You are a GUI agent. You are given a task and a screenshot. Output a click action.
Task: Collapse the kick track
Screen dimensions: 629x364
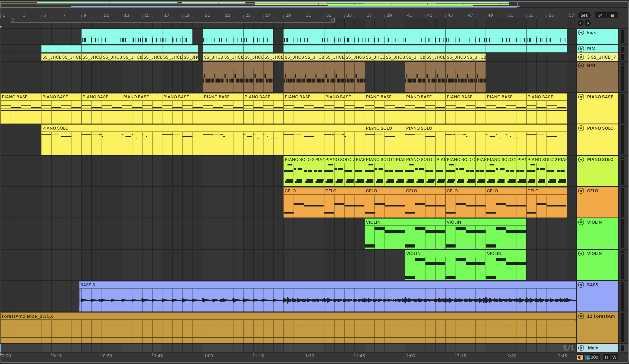581,32
